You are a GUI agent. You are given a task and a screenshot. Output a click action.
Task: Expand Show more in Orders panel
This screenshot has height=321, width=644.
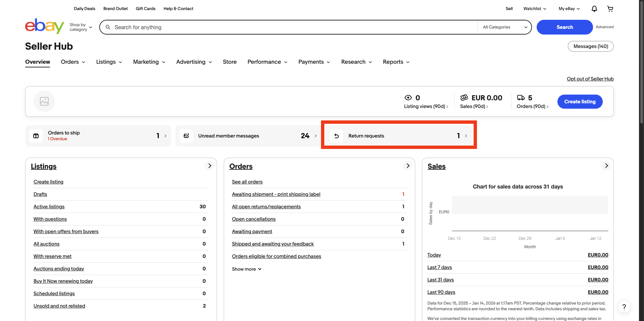point(247,269)
